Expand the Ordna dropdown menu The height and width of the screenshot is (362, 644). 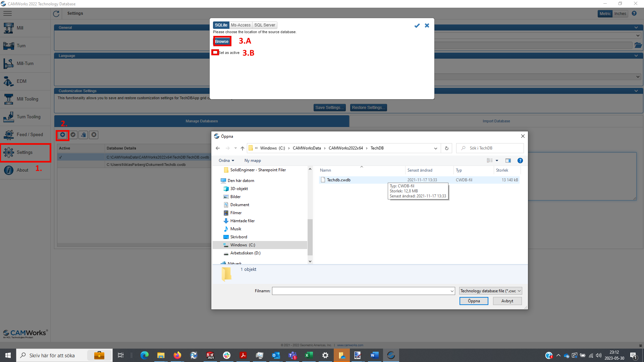click(226, 161)
